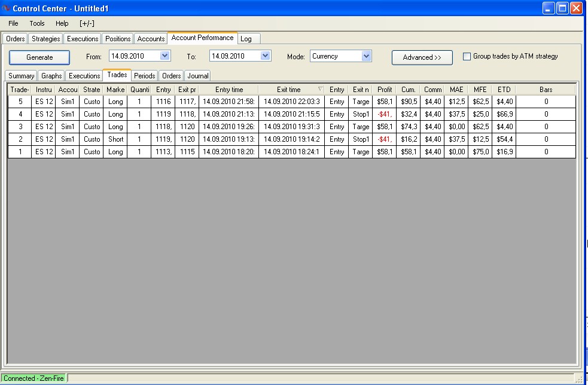Open the To date dropdown
The width and height of the screenshot is (588, 385).
[266, 56]
